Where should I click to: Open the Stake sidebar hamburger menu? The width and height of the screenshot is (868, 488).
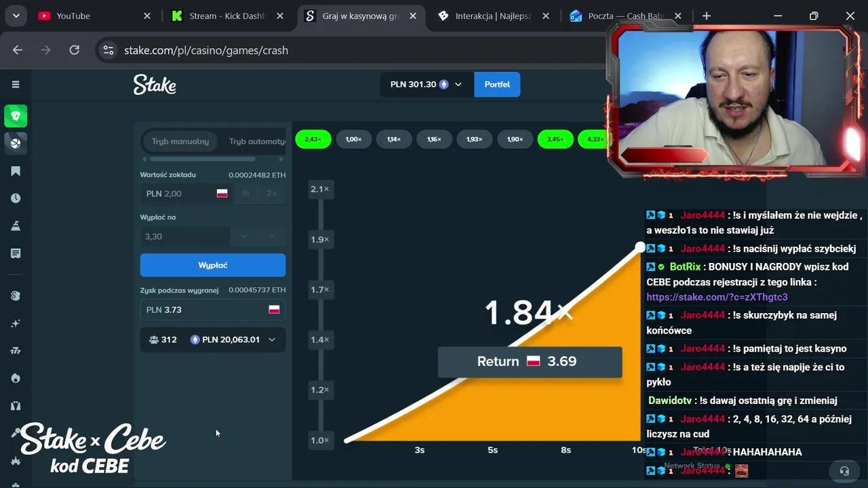16,85
